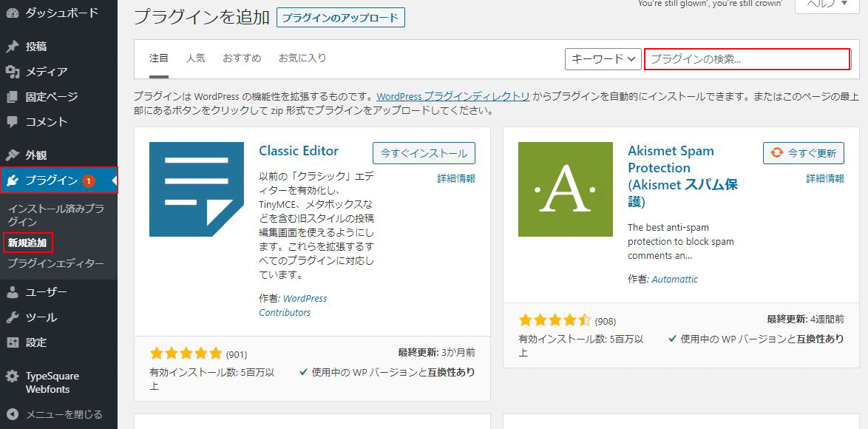
Task: Switch to the 人気 (Popular) tab
Action: click(195, 58)
